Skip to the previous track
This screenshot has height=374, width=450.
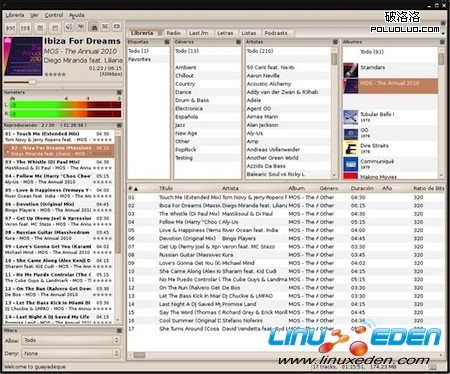pos(11,28)
